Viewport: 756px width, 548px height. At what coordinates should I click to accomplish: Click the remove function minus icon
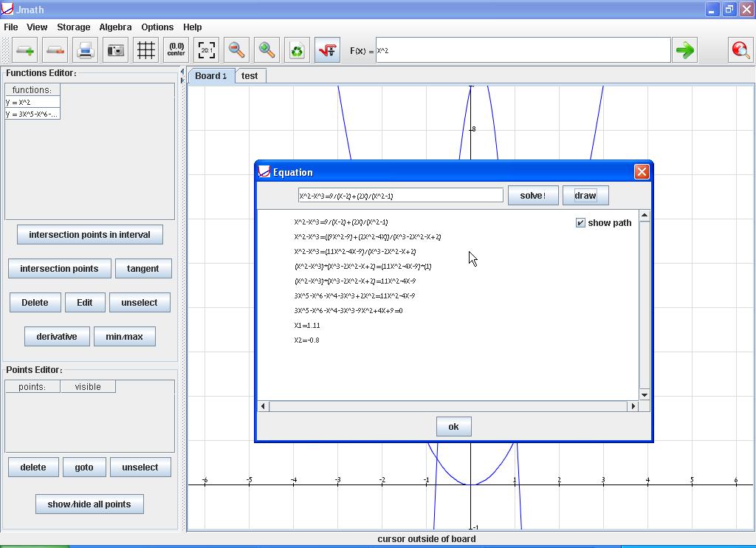click(55, 50)
